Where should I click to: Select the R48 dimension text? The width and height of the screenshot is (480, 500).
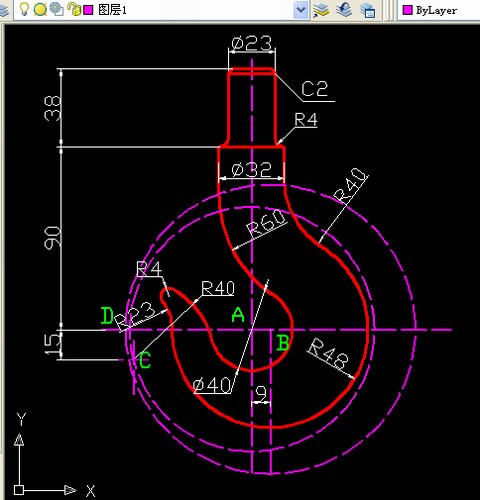328,354
